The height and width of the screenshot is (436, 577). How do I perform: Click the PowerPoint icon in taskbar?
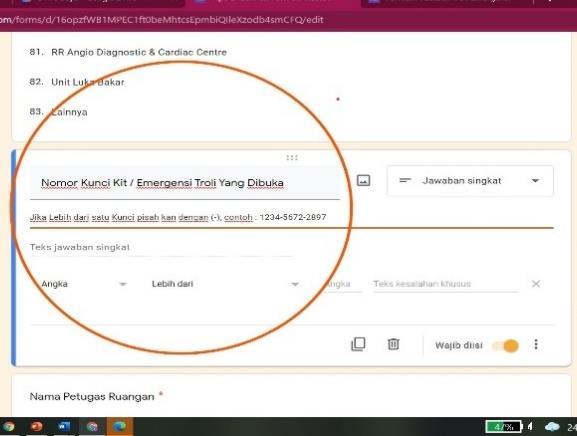point(36,426)
